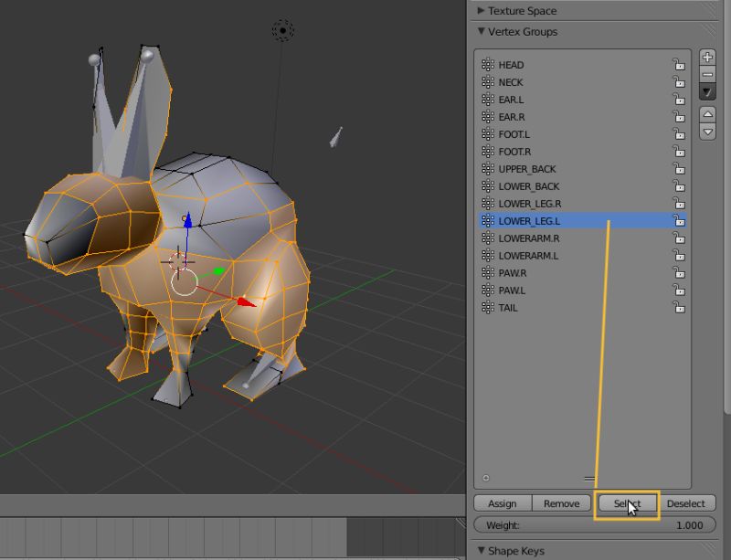731x560 pixels.
Task: Click the filter icon below the vertex group list
Action: coord(485,477)
